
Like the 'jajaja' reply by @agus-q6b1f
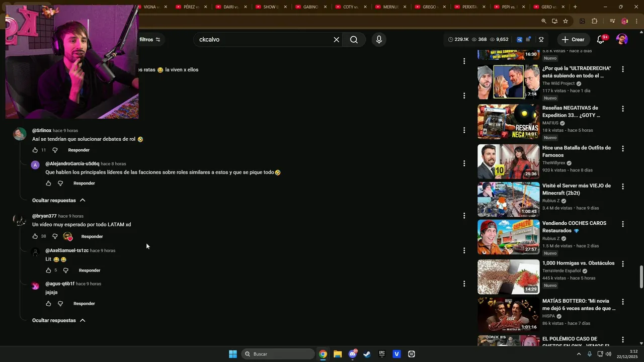click(48, 304)
